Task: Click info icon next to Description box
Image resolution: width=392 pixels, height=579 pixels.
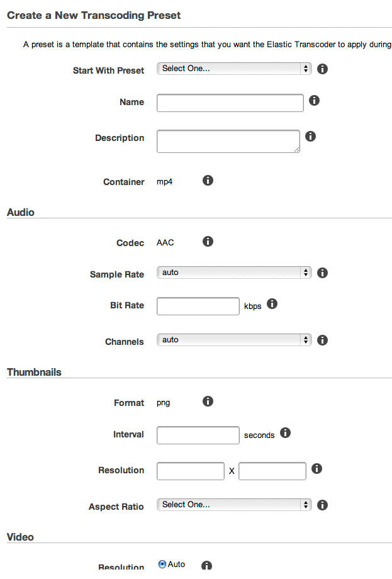Action: tap(310, 136)
